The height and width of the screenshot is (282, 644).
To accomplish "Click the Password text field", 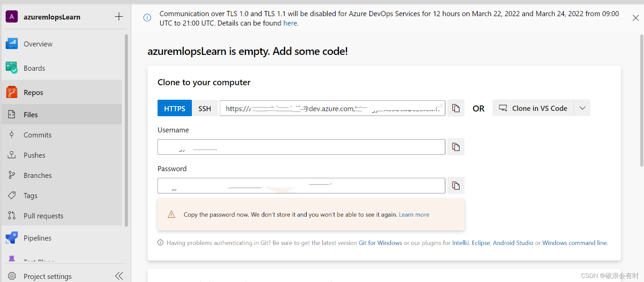I will [301, 186].
